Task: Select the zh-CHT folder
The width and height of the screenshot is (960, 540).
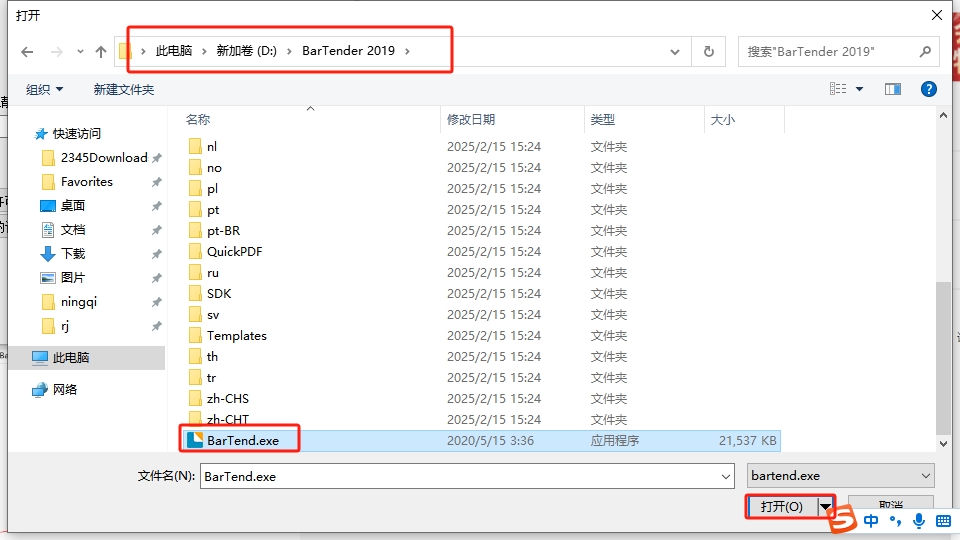Action: tap(228, 419)
